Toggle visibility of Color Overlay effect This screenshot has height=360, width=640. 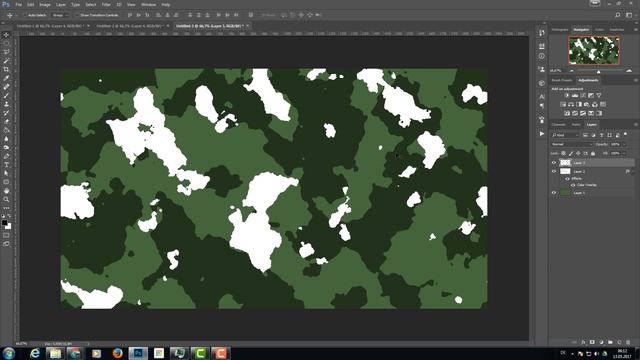click(573, 185)
